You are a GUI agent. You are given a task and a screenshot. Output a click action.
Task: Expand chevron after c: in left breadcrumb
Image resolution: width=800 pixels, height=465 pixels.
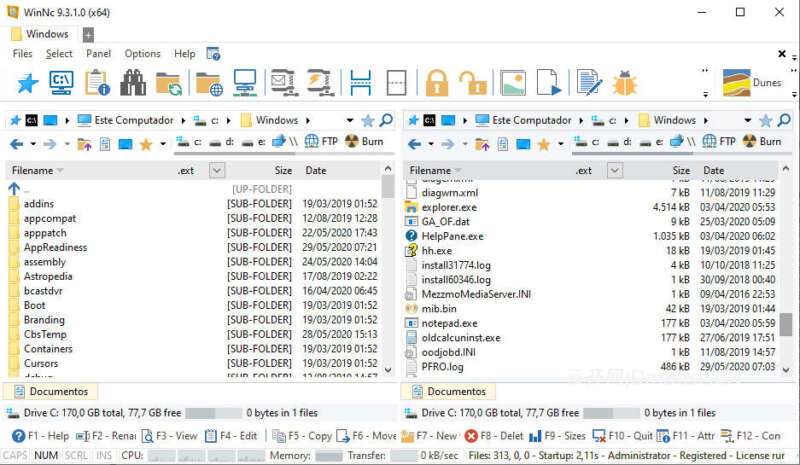229,120
